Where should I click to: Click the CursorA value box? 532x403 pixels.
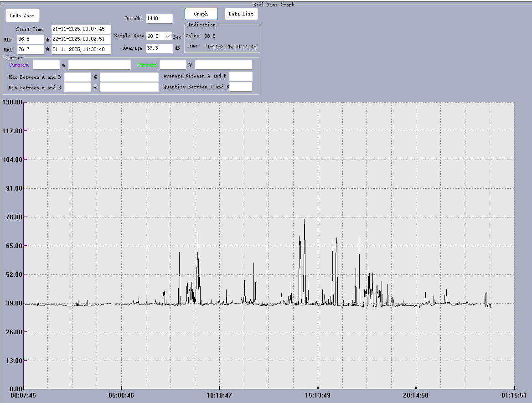tap(46, 65)
